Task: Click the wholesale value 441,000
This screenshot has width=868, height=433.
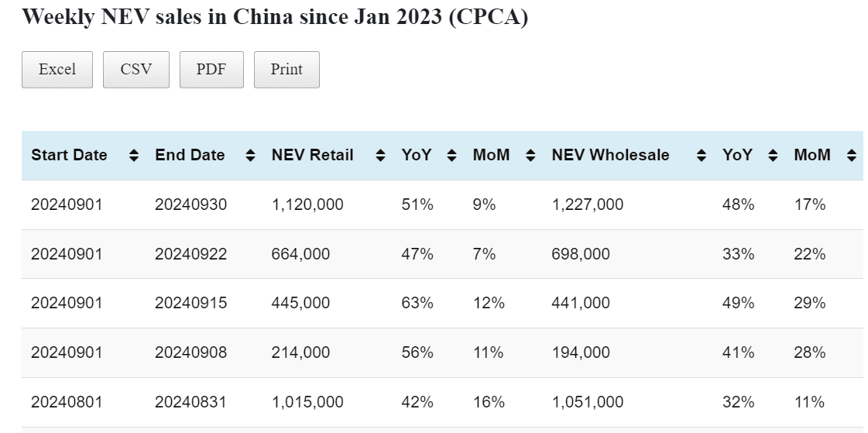Action: tap(581, 303)
